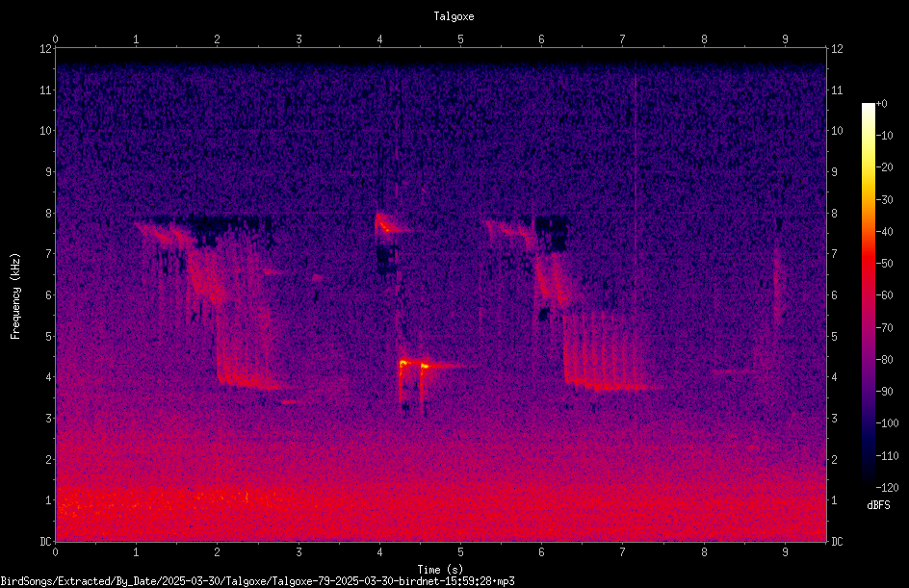Click the 'Frequency (kHz)' axis label

(15, 296)
